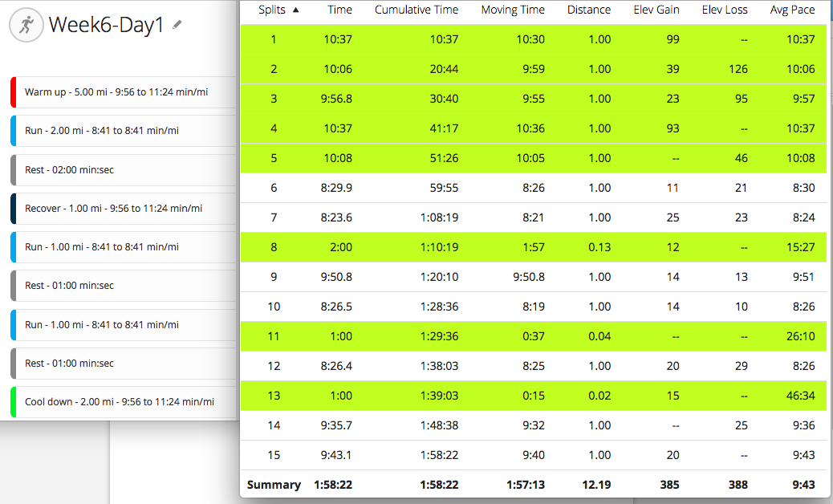Click the pencil icon to edit Week6-Day1 title

point(177,25)
